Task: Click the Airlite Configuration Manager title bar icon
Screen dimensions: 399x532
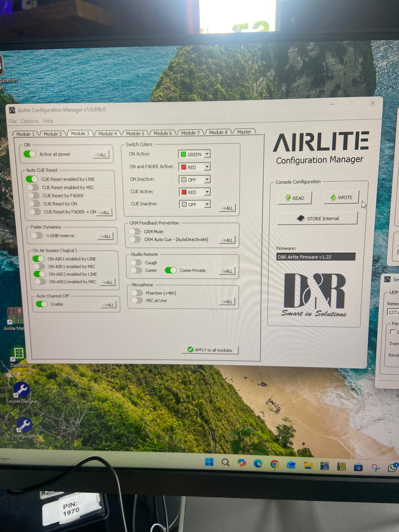Action: pos(12,110)
